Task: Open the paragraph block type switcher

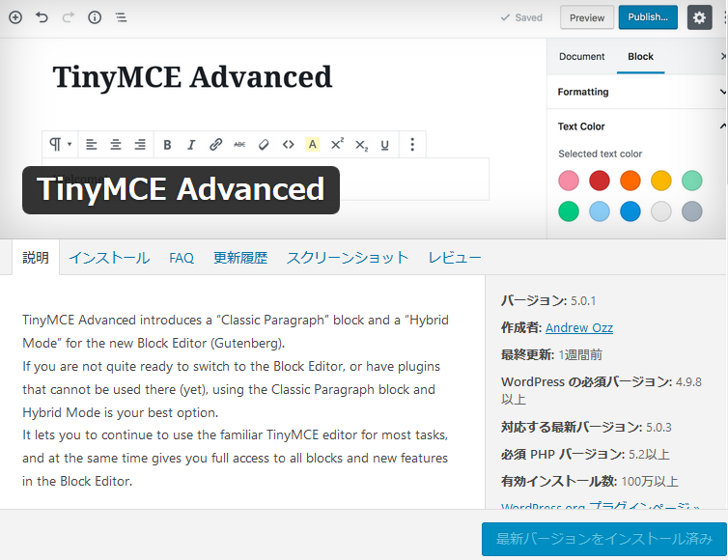Action: pos(60,145)
